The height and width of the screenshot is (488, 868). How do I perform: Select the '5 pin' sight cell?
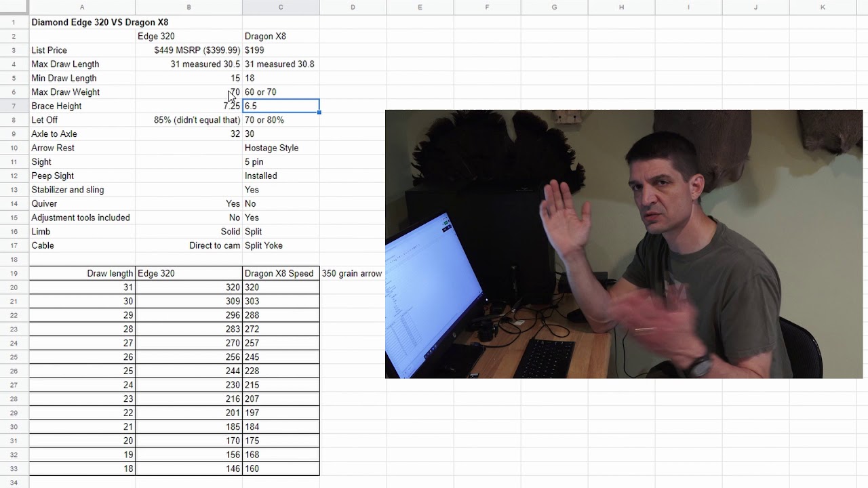(x=281, y=162)
